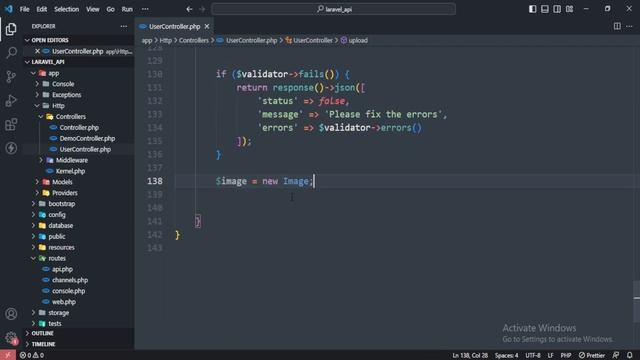Go forward with the navigation arrow
The height and width of the screenshot is (360, 640).
point(202,9)
